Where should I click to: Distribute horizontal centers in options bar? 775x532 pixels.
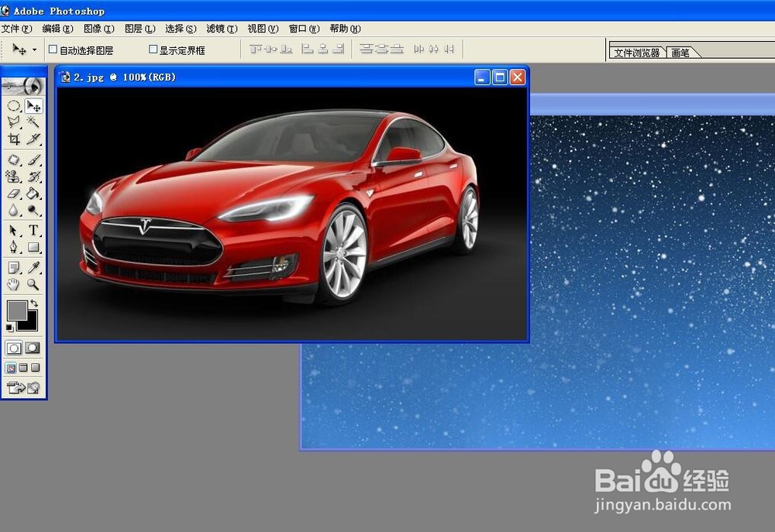tap(433, 49)
